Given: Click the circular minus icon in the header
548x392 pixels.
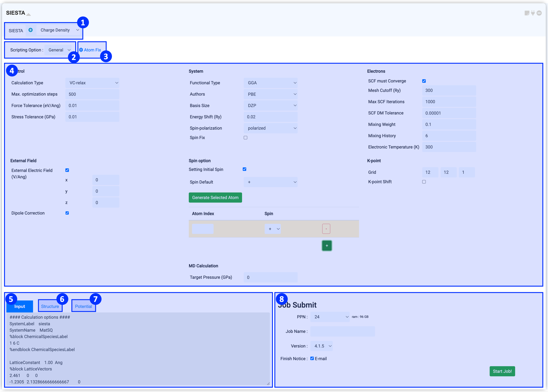Looking at the screenshot, I should [539, 13].
